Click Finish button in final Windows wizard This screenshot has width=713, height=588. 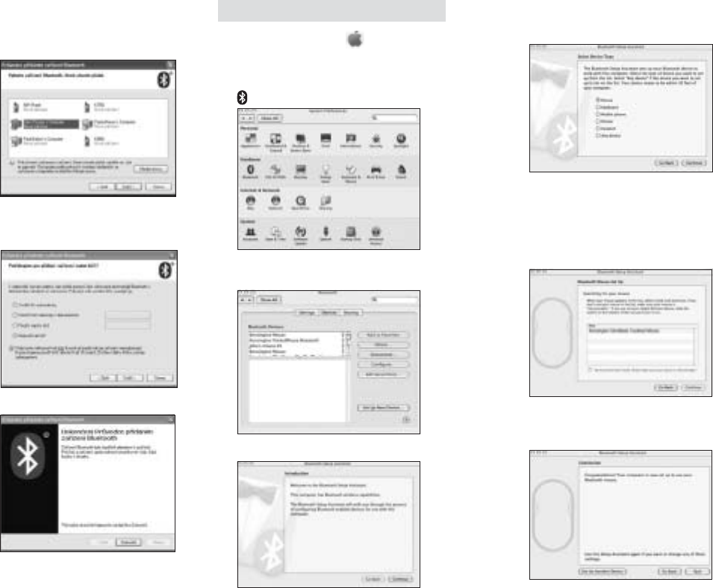coord(128,542)
